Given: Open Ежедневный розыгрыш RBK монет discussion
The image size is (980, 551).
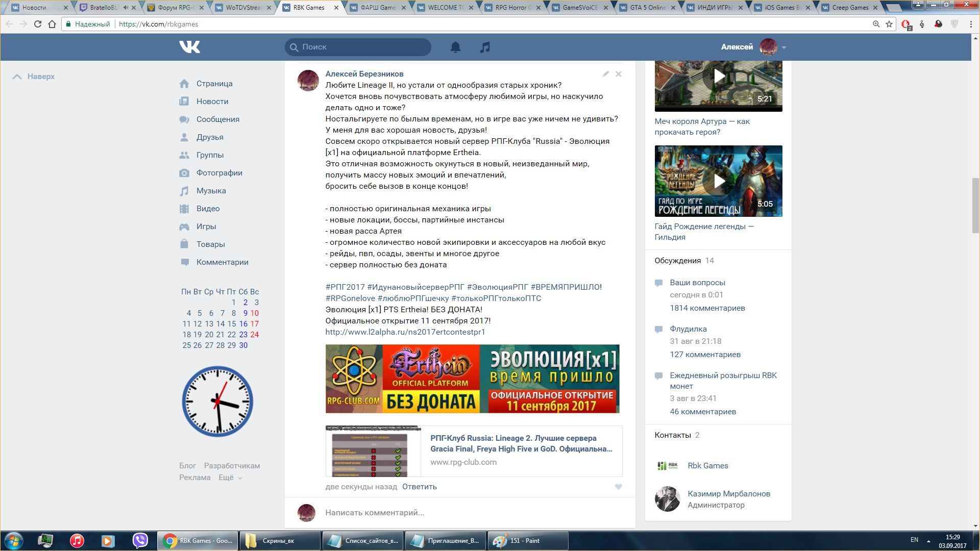Looking at the screenshot, I should tap(723, 381).
